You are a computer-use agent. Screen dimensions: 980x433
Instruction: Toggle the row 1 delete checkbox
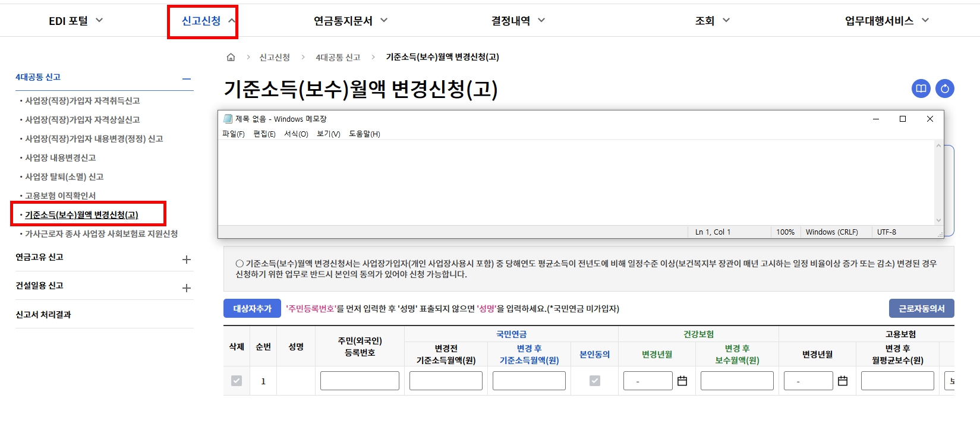237,381
